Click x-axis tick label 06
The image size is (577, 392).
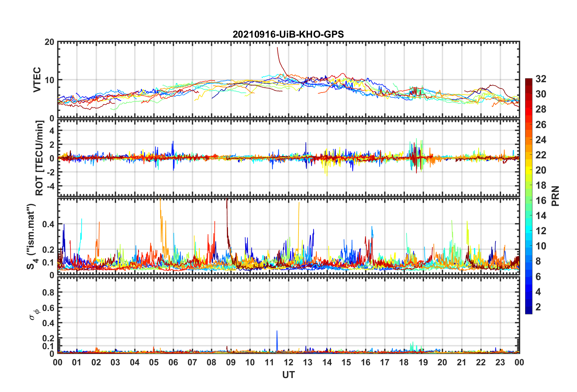[173, 362]
